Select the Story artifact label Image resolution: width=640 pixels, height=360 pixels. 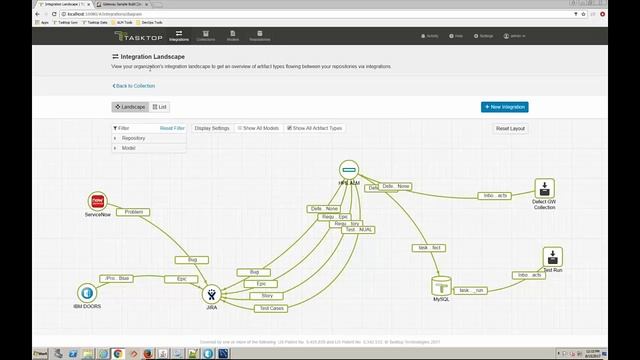pyautogui.click(x=267, y=296)
